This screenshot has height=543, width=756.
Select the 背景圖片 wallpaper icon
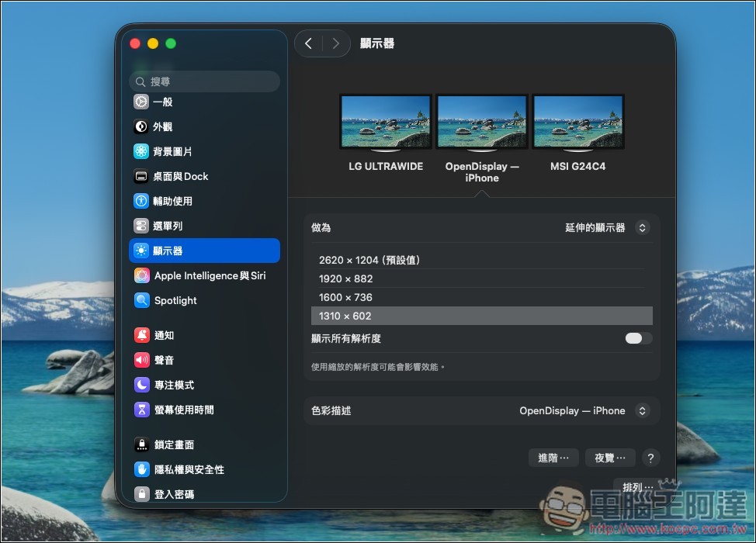141,151
